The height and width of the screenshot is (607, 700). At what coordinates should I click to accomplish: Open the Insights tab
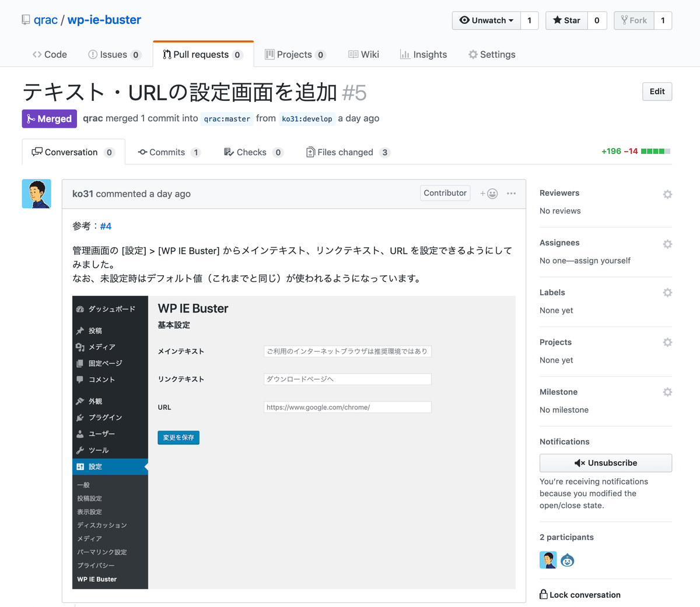point(423,54)
